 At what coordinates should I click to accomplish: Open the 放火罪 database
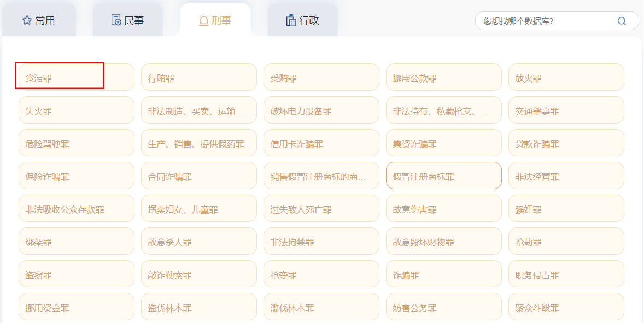[566, 77]
